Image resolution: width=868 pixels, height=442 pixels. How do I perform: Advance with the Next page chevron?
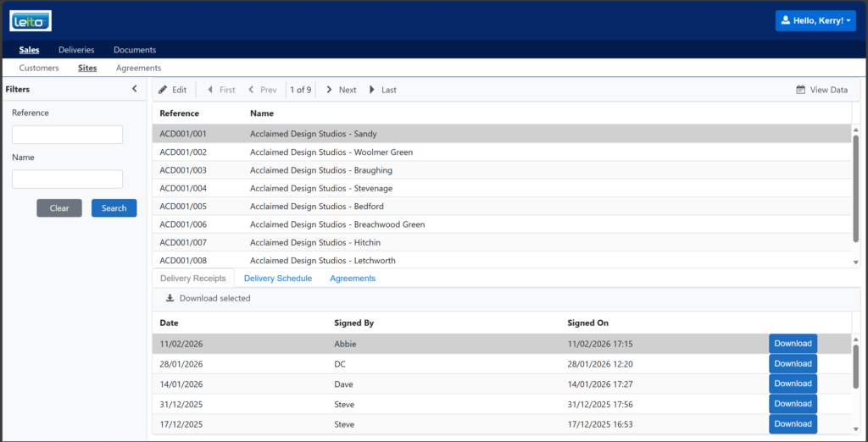pos(329,90)
